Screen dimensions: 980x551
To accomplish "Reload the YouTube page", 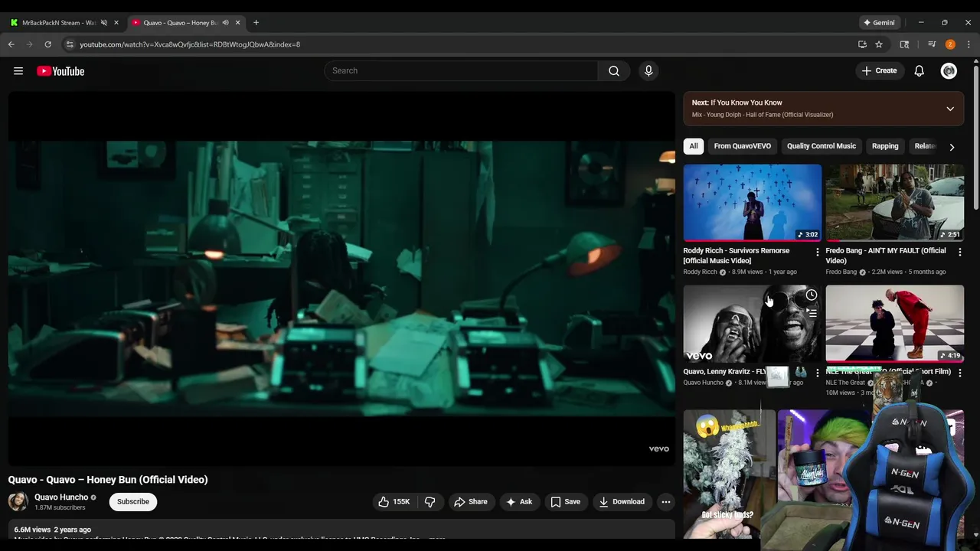I will [x=47, y=44].
